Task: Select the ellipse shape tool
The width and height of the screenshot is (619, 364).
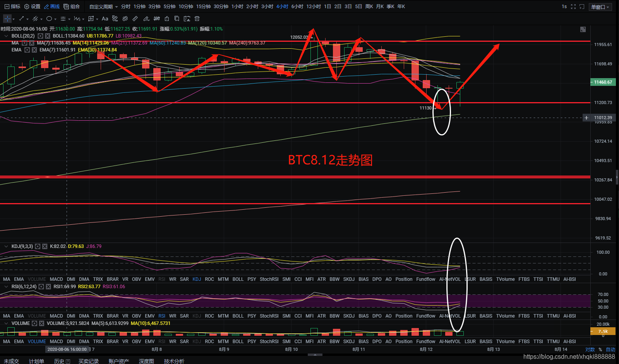Action: pyautogui.click(x=49, y=19)
